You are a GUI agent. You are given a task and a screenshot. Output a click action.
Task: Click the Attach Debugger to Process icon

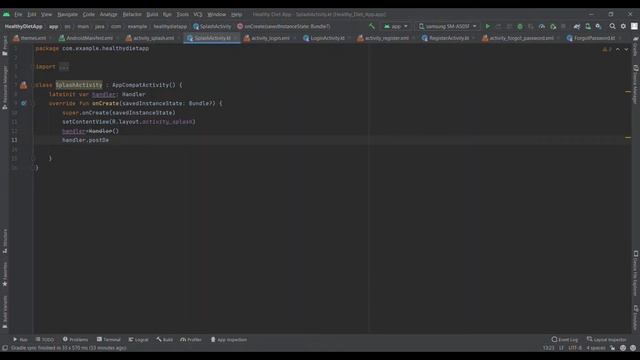pyautogui.click(x=553, y=26)
